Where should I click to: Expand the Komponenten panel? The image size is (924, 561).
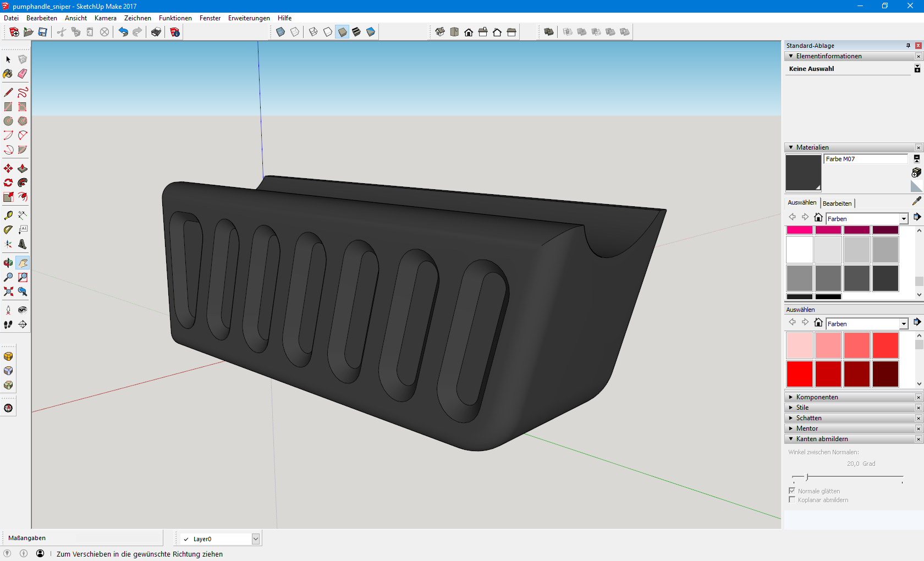point(817,397)
